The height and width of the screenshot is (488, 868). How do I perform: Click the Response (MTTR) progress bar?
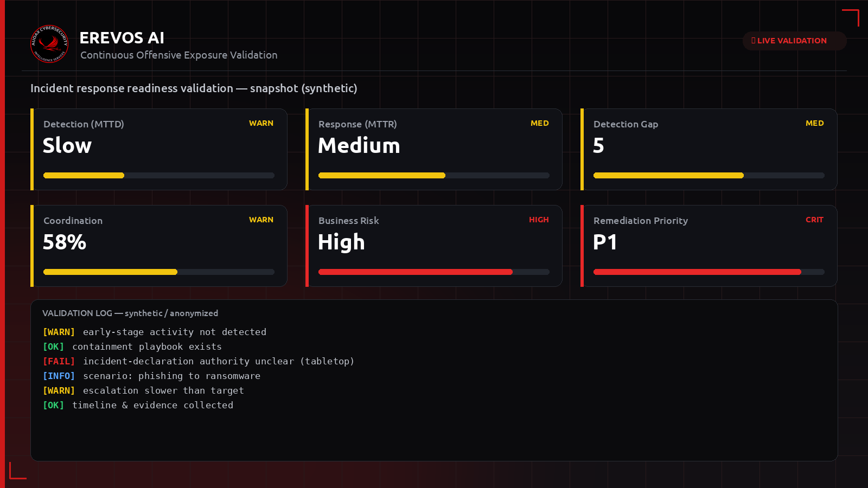click(x=434, y=175)
